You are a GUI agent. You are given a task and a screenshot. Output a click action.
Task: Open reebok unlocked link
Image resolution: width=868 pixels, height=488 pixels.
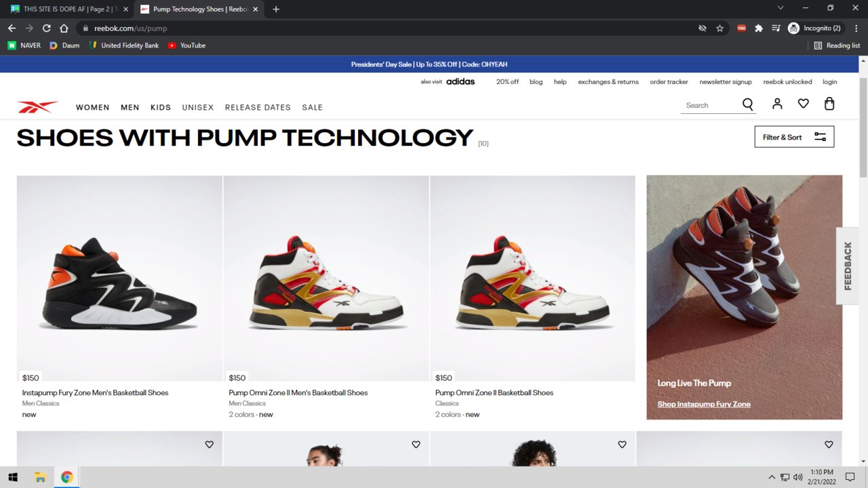[x=787, y=81]
